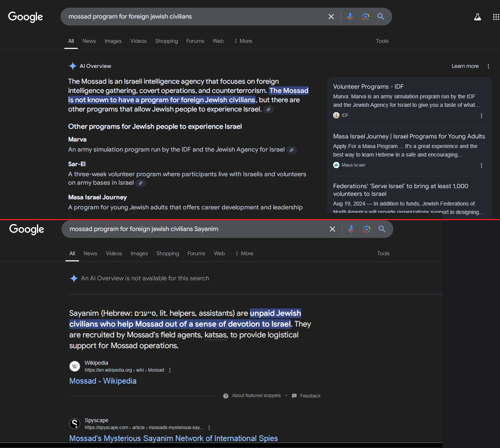Viewport: 500px width, 448px height.
Task: Click the 'Marva' heading in the AI Overview
Action: pyautogui.click(x=77, y=140)
